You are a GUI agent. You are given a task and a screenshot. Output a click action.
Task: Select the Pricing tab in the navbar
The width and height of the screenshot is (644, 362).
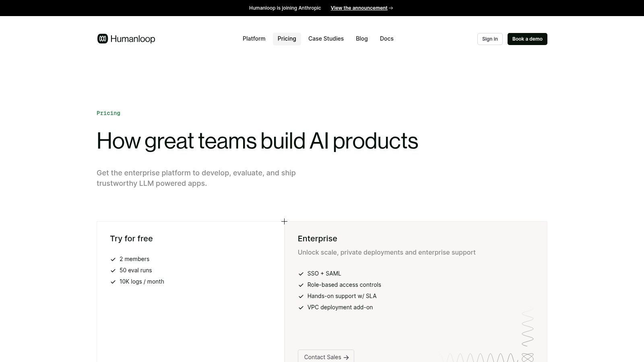287,39
